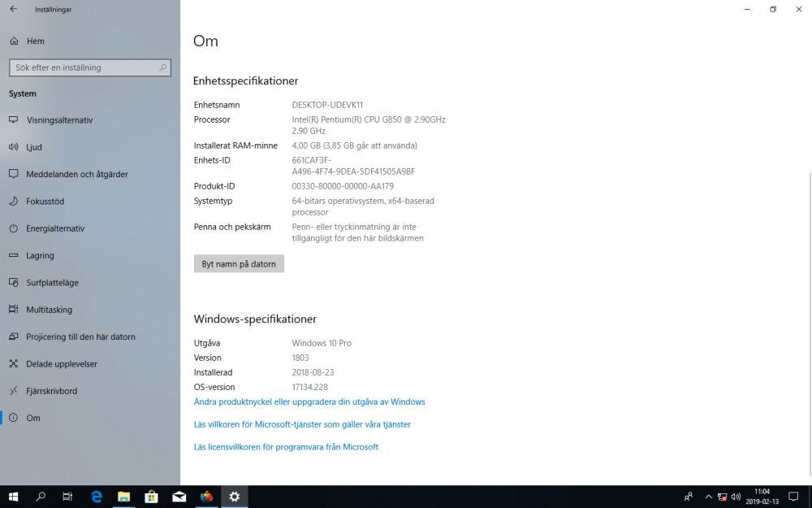Image resolution: width=812 pixels, height=508 pixels.
Task: Click the Systemtyp label
Action: pyautogui.click(x=213, y=201)
